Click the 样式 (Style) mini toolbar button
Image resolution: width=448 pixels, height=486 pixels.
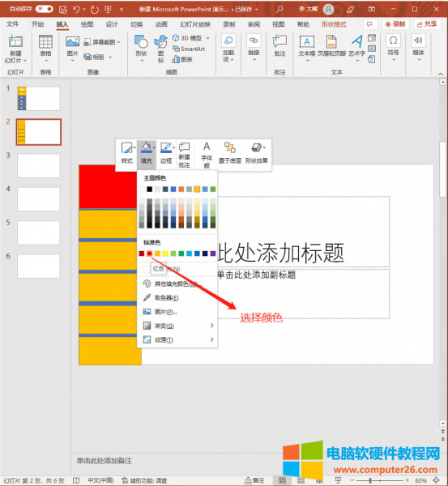[x=127, y=153]
